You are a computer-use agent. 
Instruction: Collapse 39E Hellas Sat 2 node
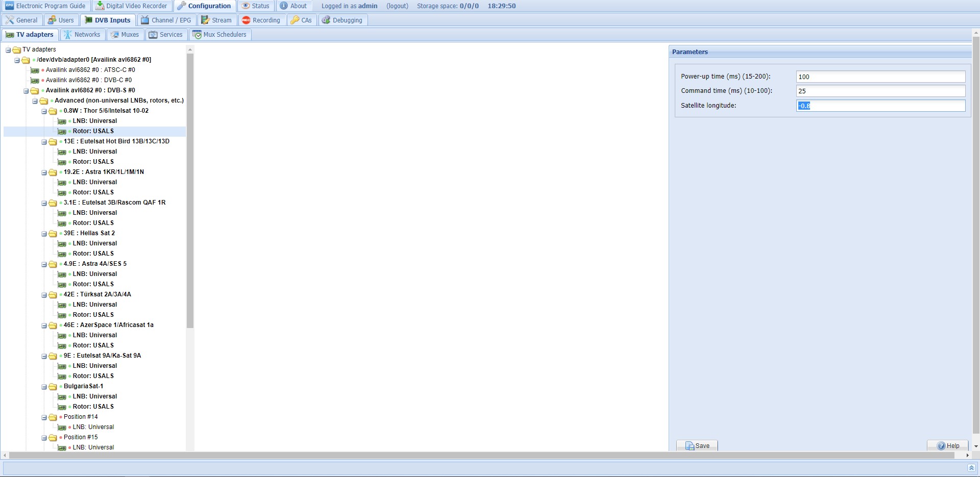tap(44, 234)
